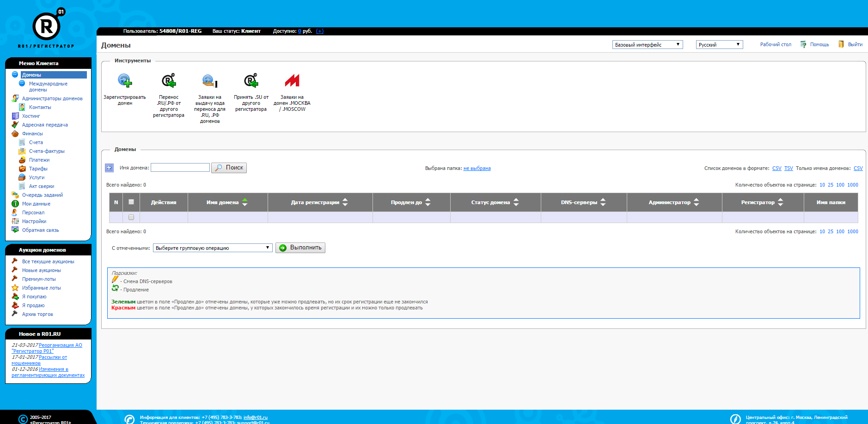Screen dimensions: 868x424
Task: Set 25 objects per page above table
Action: [831, 185]
